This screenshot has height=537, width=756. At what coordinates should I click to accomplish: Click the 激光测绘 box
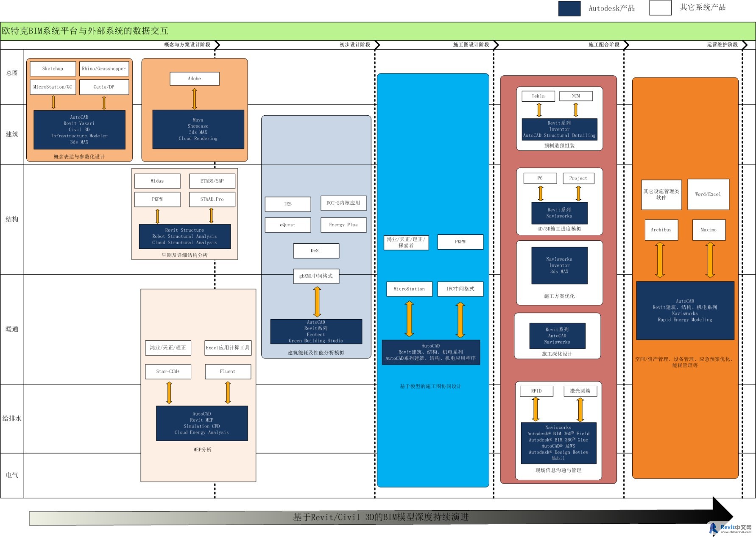[x=580, y=391]
